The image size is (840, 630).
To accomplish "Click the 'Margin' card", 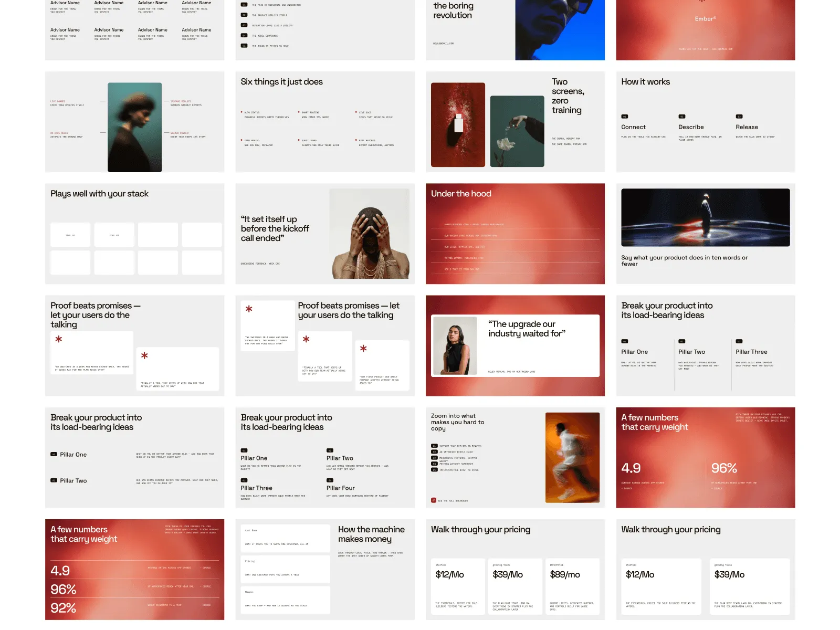I will [x=286, y=600].
